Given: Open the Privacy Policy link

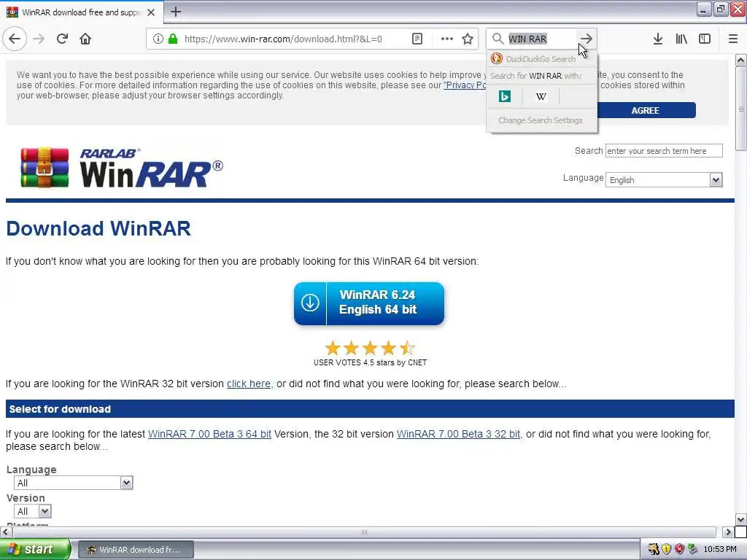Looking at the screenshot, I should [x=465, y=85].
